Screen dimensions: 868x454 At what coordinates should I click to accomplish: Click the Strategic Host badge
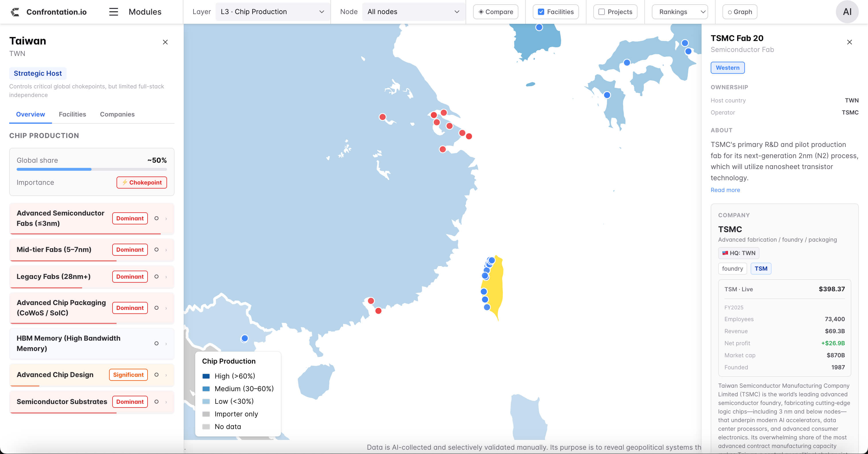(x=38, y=73)
